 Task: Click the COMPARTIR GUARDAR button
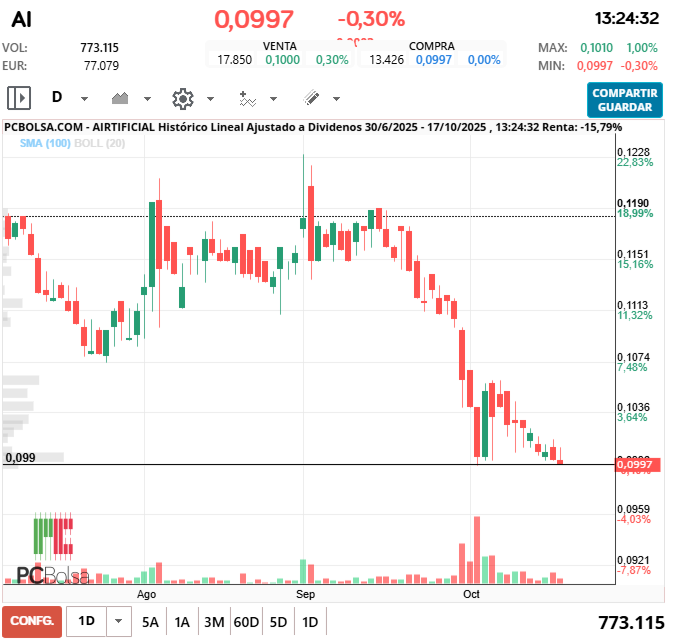(x=624, y=99)
